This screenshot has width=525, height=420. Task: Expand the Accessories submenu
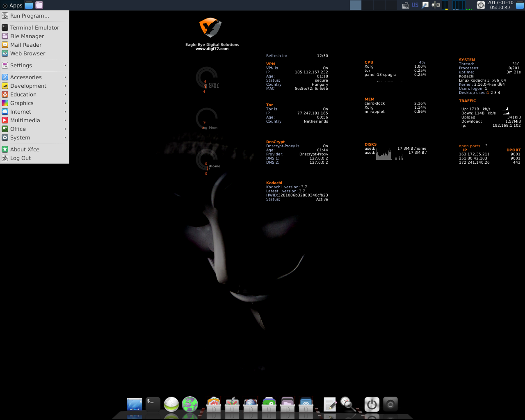point(34,77)
